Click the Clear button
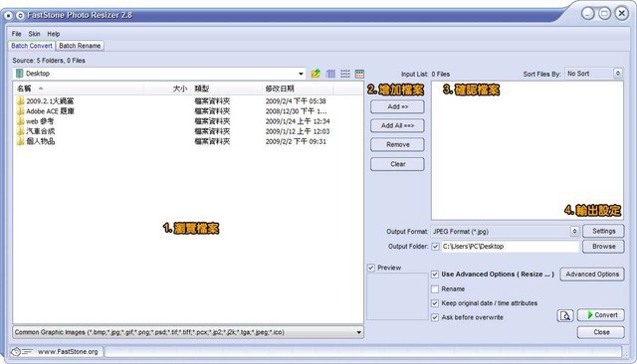 tap(397, 164)
